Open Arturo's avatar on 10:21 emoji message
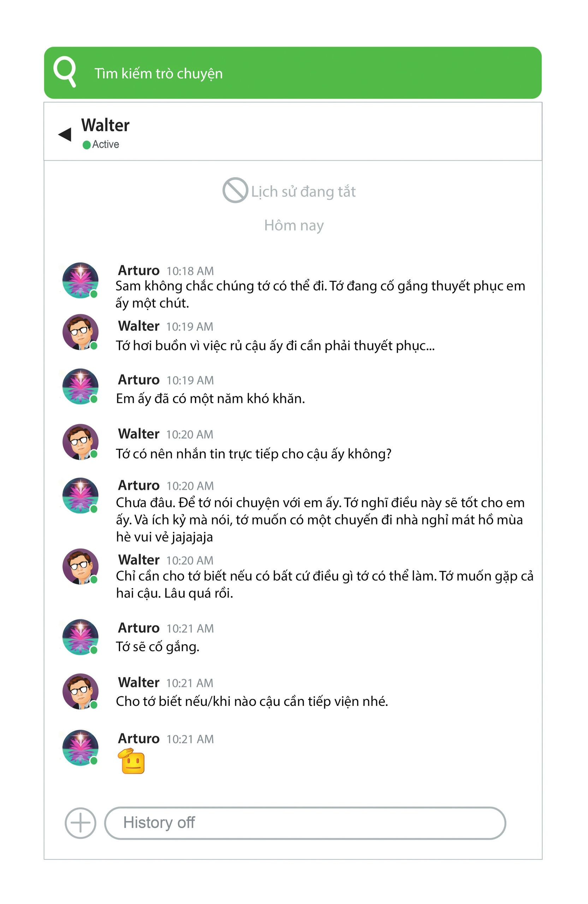This screenshot has width=588, height=904. pos(81,748)
